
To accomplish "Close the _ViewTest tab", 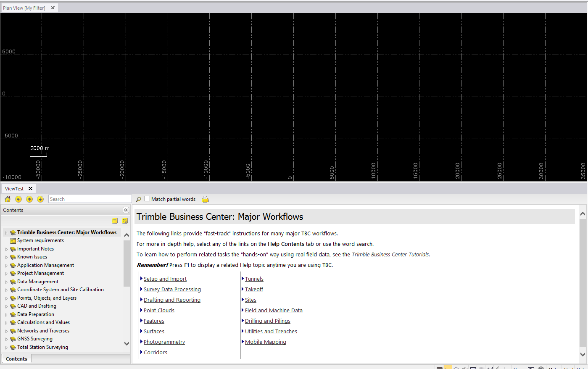I will (x=30, y=189).
